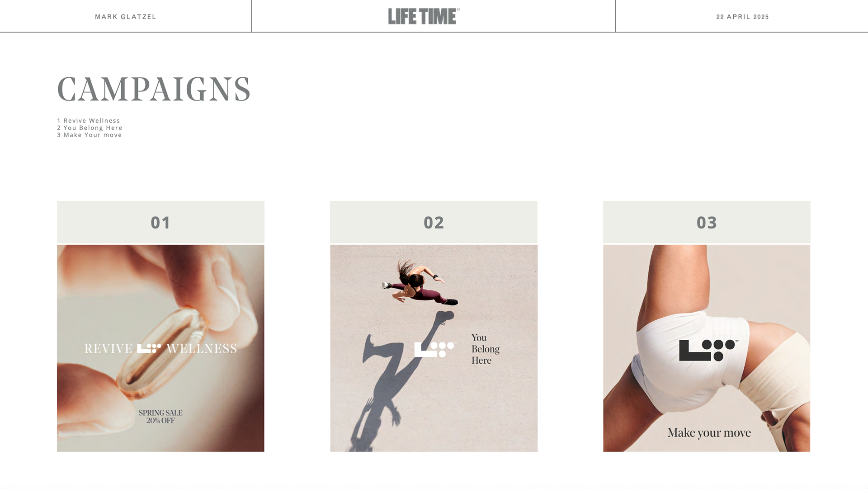Open the You Belong Here campaign image
The height and width of the screenshot is (489, 868).
pyautogui.click(x=434, y=348)
